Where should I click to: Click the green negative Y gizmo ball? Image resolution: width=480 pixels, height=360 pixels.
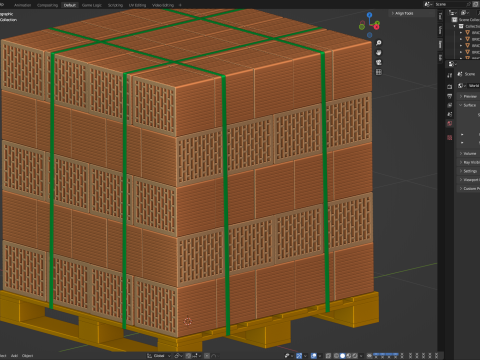(362, 27)
